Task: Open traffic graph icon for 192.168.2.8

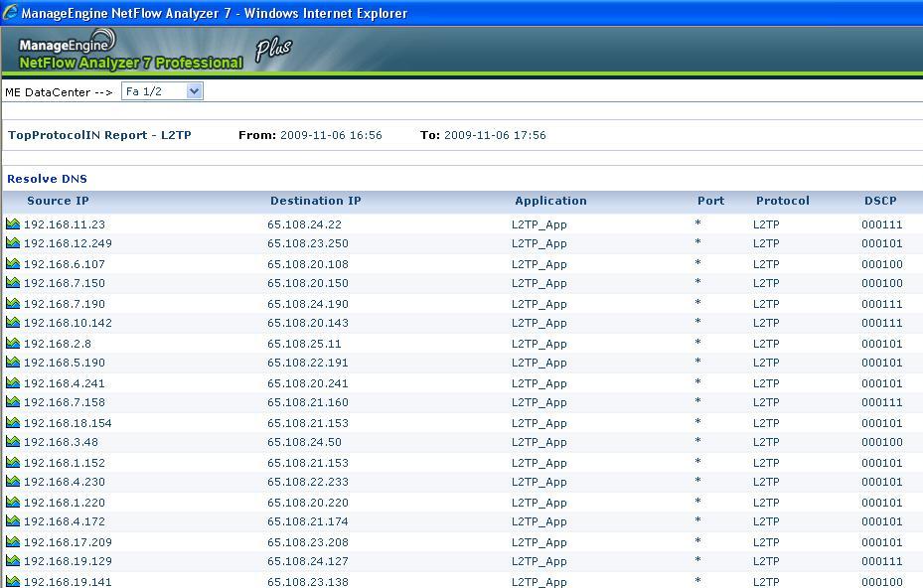Action: (14, 344)
